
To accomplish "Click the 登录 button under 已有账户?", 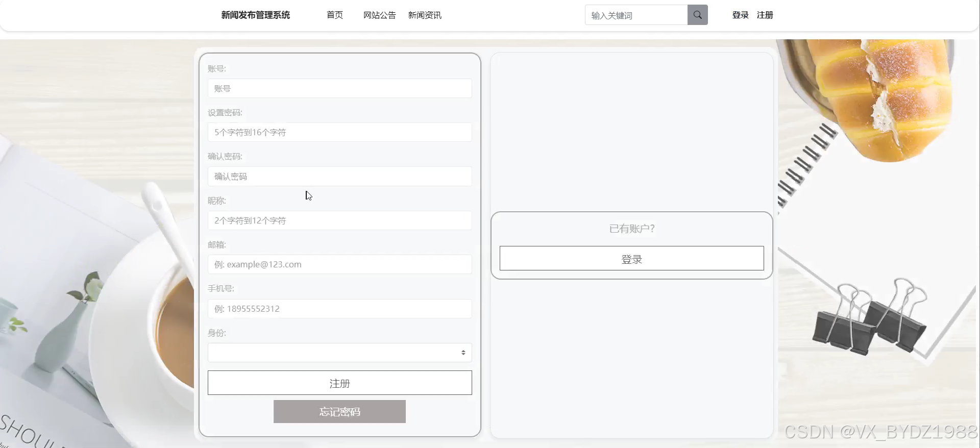I will pos(631,259).
